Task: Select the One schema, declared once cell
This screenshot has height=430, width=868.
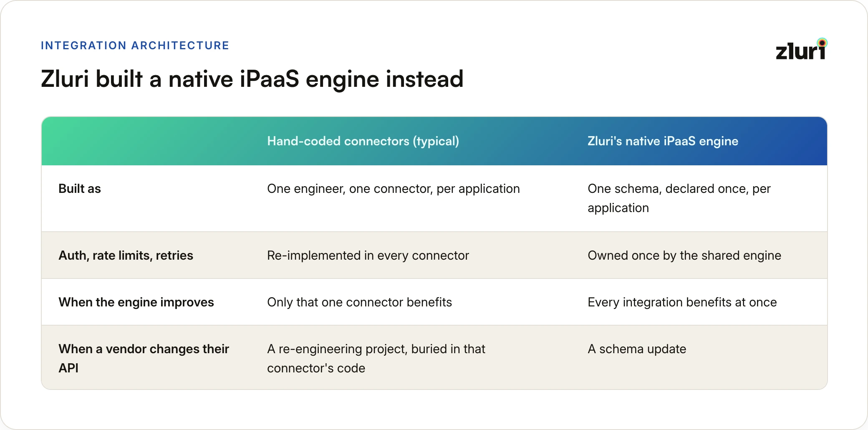Action: click(679, 198)
